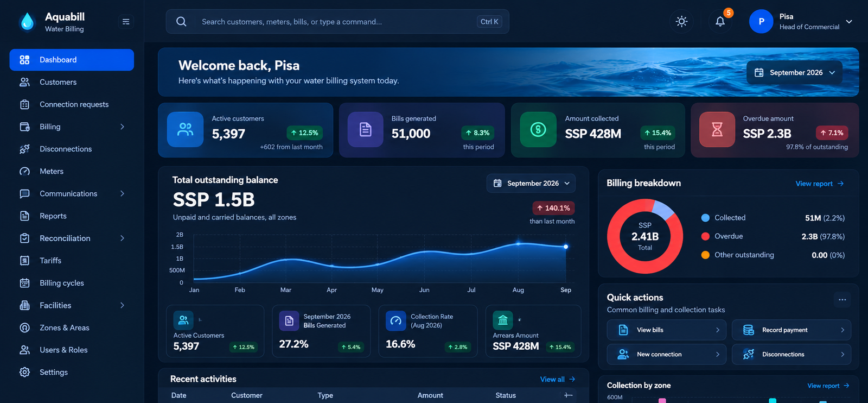This screenshot has height=403, width=868.
Task: Expand the Reconciliation submenu chevron
Action: pyautogui.click(x=122, y=238)
